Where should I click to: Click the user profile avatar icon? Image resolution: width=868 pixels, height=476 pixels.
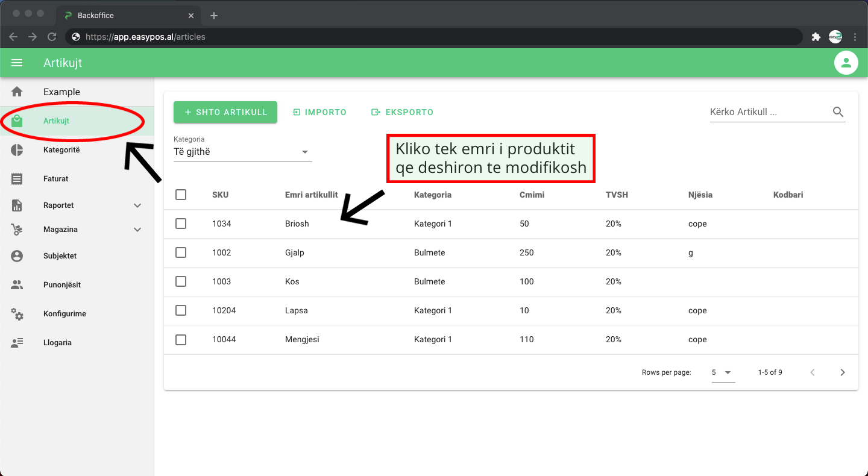pyautogui.click(x=846, y=63)
